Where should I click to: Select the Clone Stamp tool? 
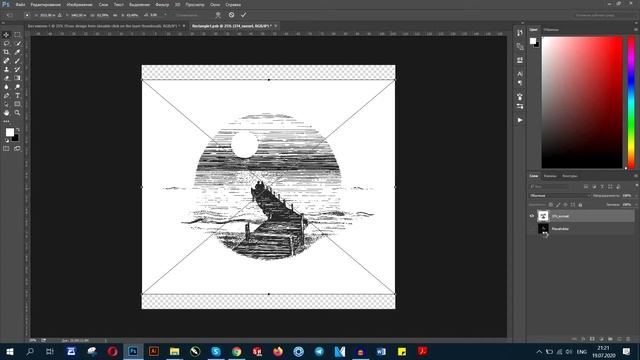[6, 69]
